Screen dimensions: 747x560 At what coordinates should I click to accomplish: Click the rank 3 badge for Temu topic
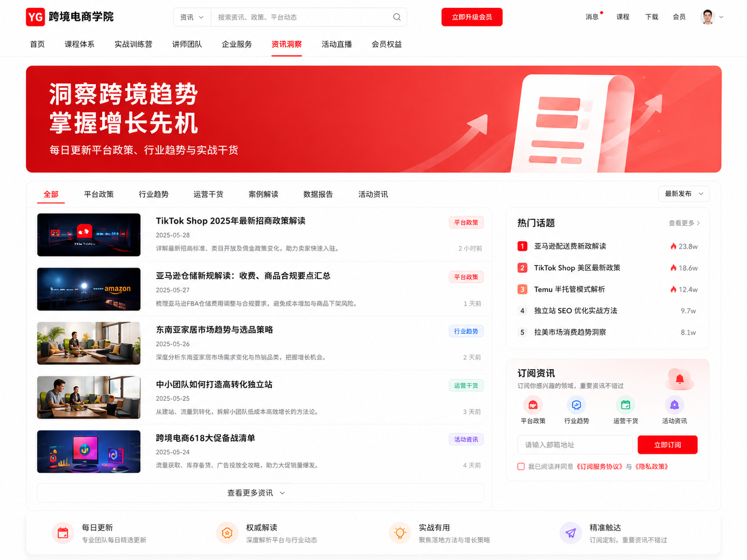[522, 289]
